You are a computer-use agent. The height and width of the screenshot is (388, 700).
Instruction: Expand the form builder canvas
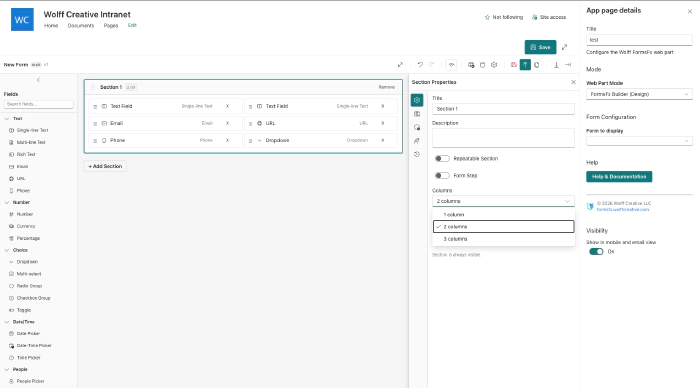coord(400,65)
